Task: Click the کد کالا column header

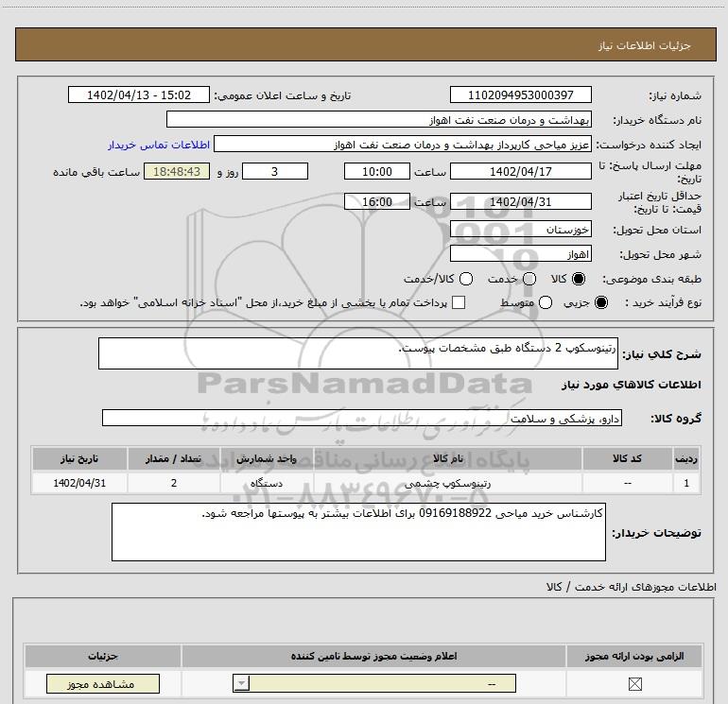Action: (627, 458)
